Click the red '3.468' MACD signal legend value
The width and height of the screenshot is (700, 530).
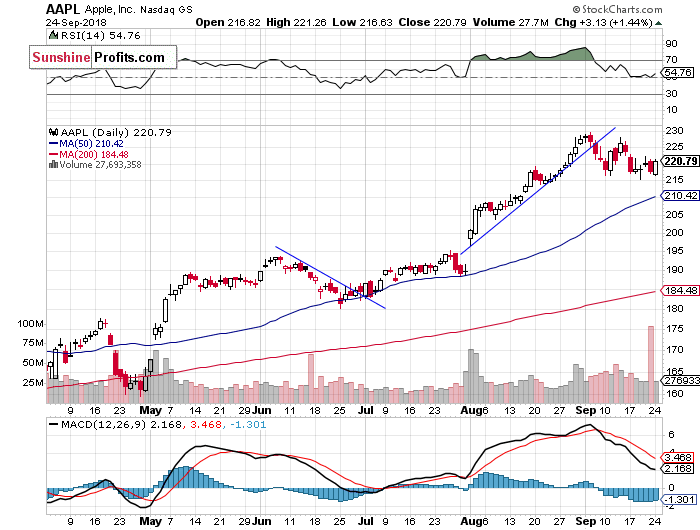[205, 425]
